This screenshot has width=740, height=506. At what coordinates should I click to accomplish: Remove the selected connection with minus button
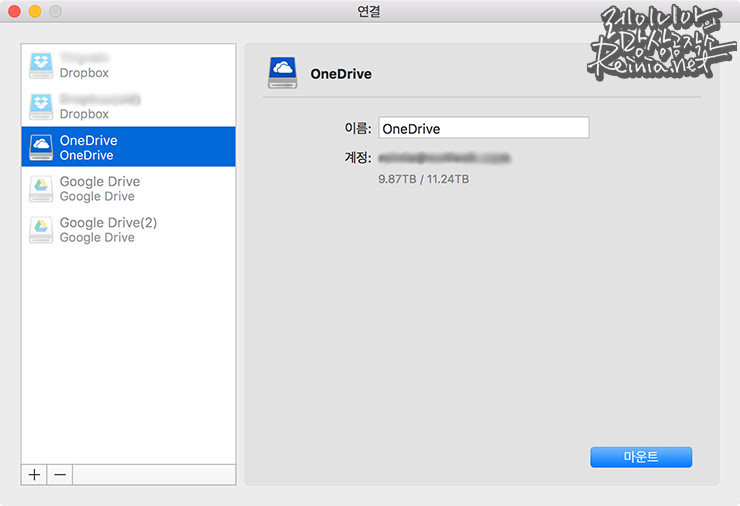pyautogui.click(x=60, y=474)
